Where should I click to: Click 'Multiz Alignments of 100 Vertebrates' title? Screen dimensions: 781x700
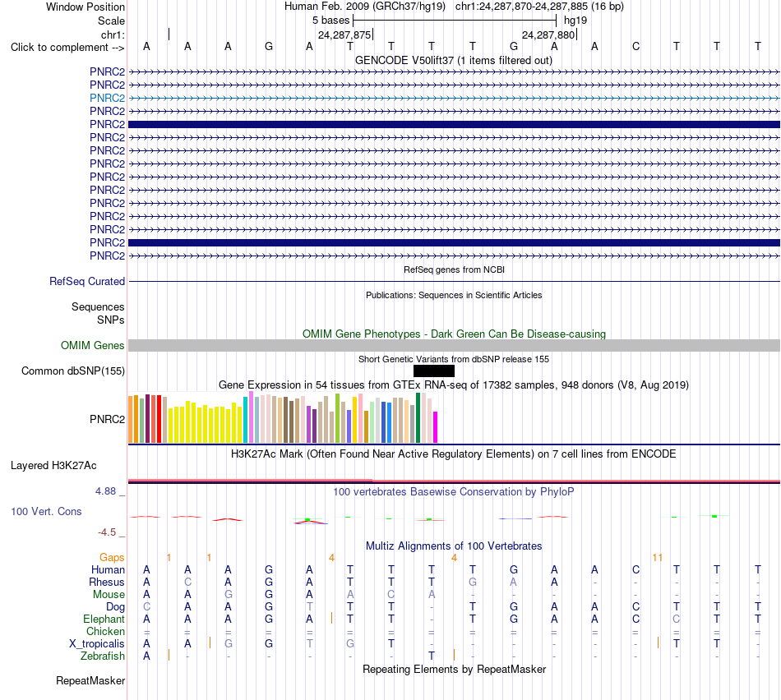pyautogui.click(x=454, y=546)
